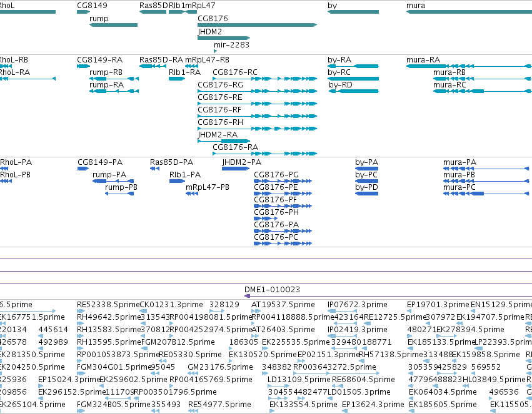Select transcript rump-RB
This screenshot has width=532, height=414.
pyautogui.click(x=114, y=79)
